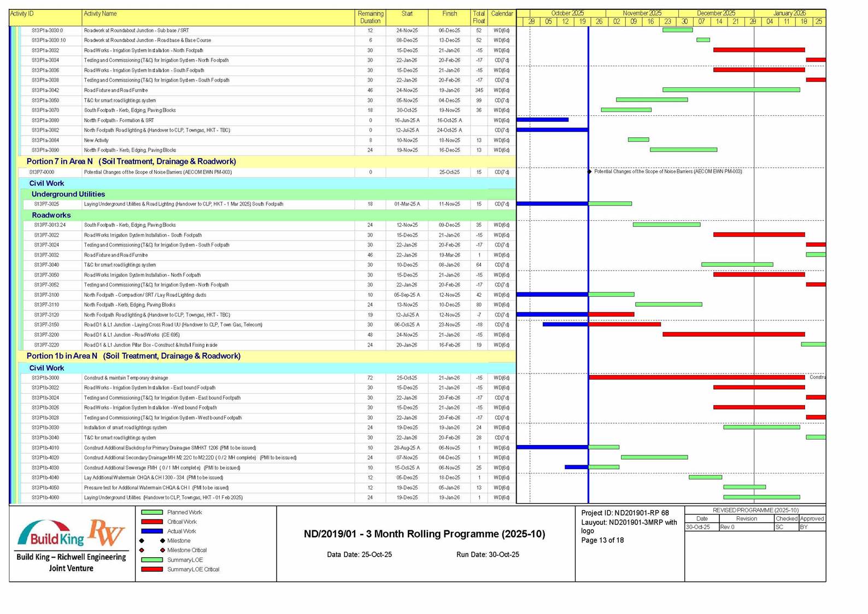Image resolution: width=868 pixels, height=614 pixels.
Task: Click the Rev.0 revision table cell
Action: 746,527
